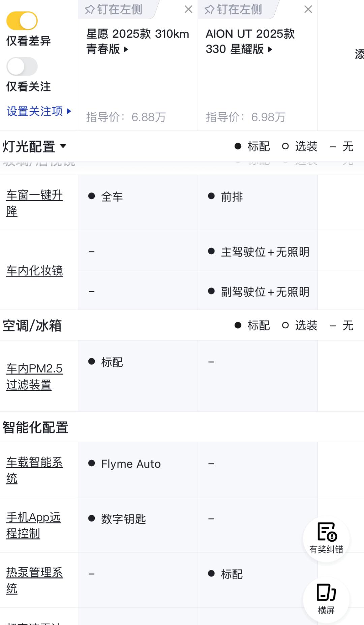Open 车内PM2.5过滤装置 description
This screenshot has width=364, height=625.
34,376
